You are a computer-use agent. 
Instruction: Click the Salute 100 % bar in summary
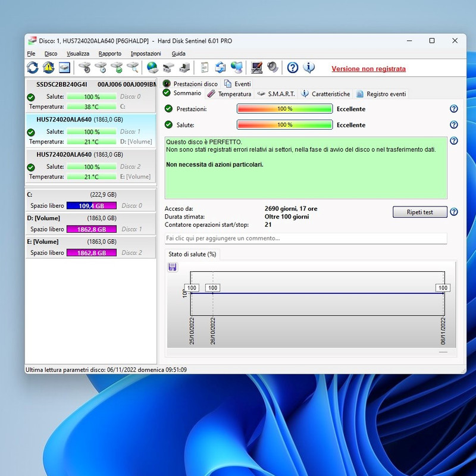pos(284,125)
